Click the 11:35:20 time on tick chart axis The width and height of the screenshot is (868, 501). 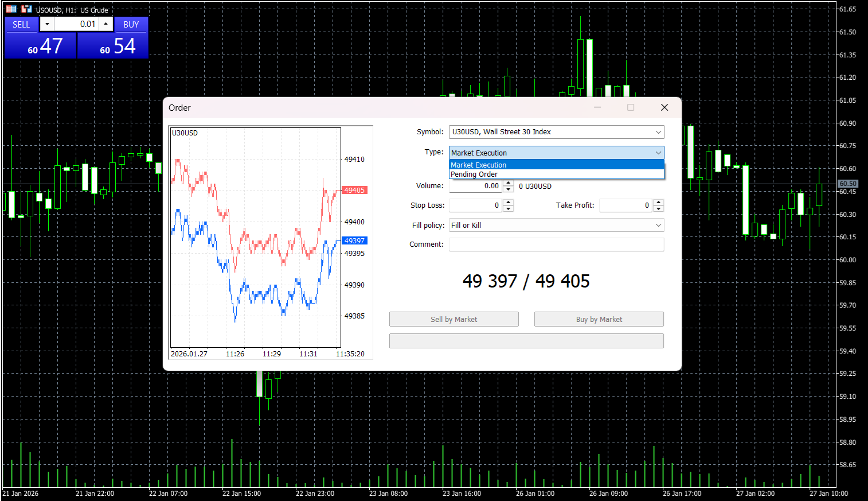(x=350, y=354)
